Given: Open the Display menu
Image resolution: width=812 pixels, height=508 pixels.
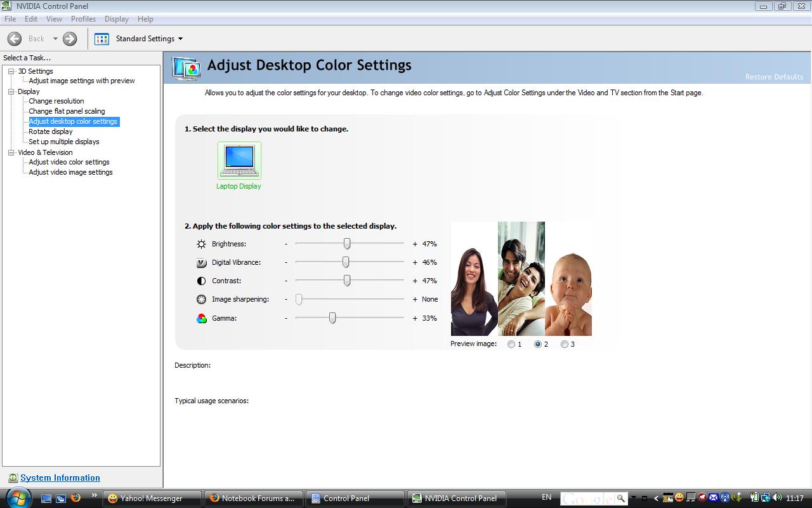Looking at the screenshot, I should (116, 19).
